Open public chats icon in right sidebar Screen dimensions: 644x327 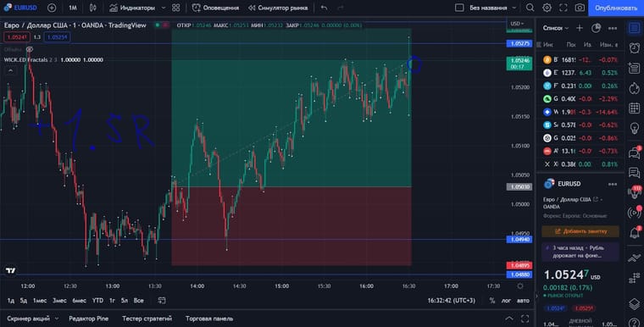pyautogui.click(x=635, y=152)
